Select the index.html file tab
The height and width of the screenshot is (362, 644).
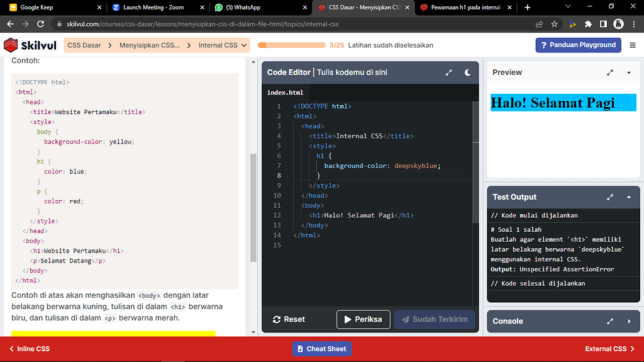pyautogui.click(x=285, y=93)
